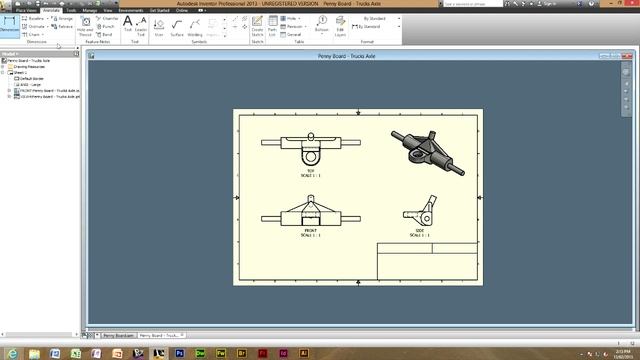Open the Balloon dropdown arrow
Viewport: 640px width, 360px height.
322,35
